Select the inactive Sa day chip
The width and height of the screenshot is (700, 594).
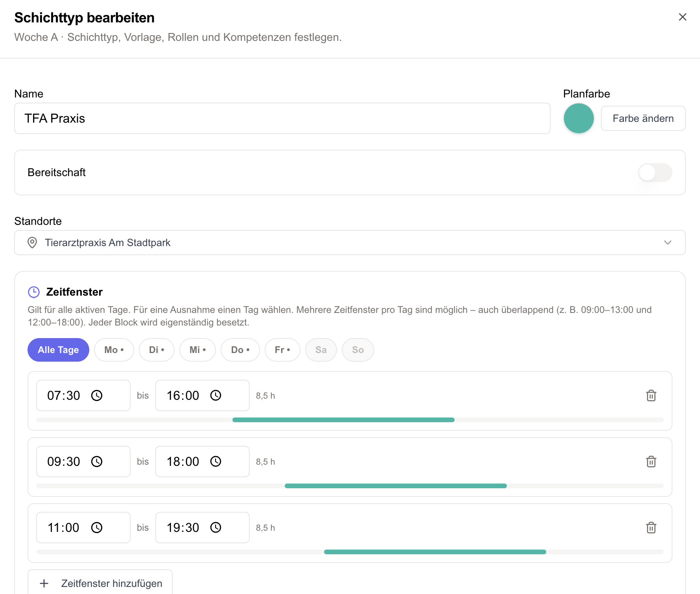321,350
